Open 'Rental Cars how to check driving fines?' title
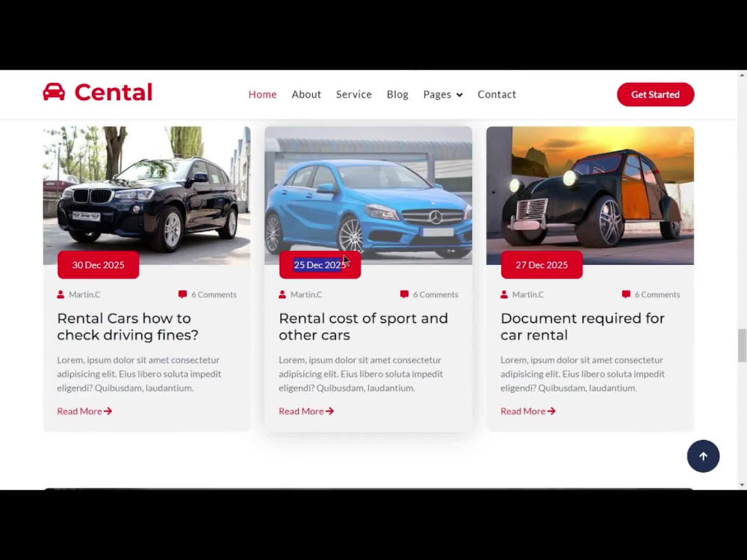The height and width of the screenshot is (560, 747). tap(128, 327)
